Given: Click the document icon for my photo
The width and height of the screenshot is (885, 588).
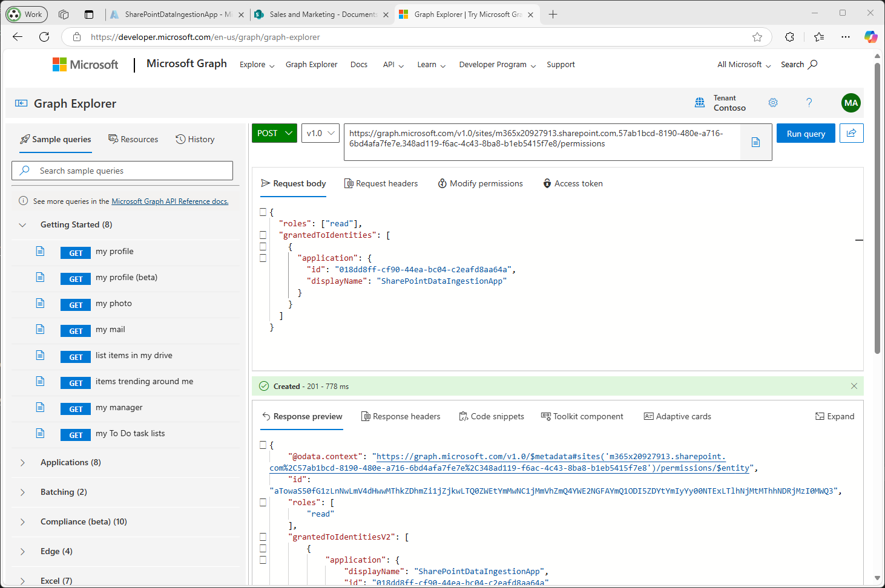Looking at the screenshot, I should 40,303.
